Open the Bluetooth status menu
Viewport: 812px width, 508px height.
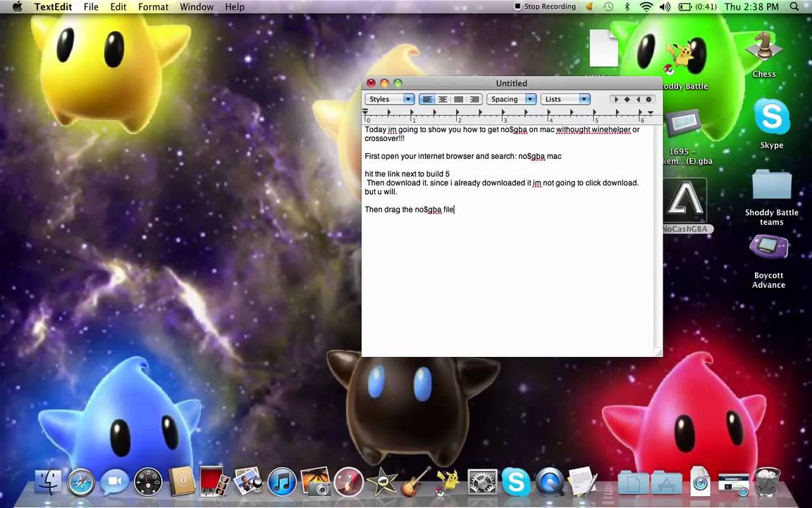tap(627, 7)
